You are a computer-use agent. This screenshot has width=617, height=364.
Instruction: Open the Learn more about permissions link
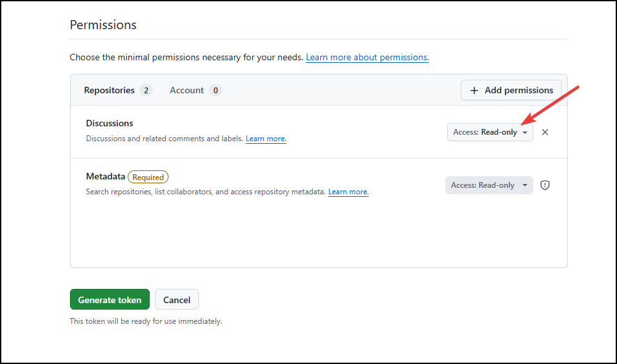point(367,58)
